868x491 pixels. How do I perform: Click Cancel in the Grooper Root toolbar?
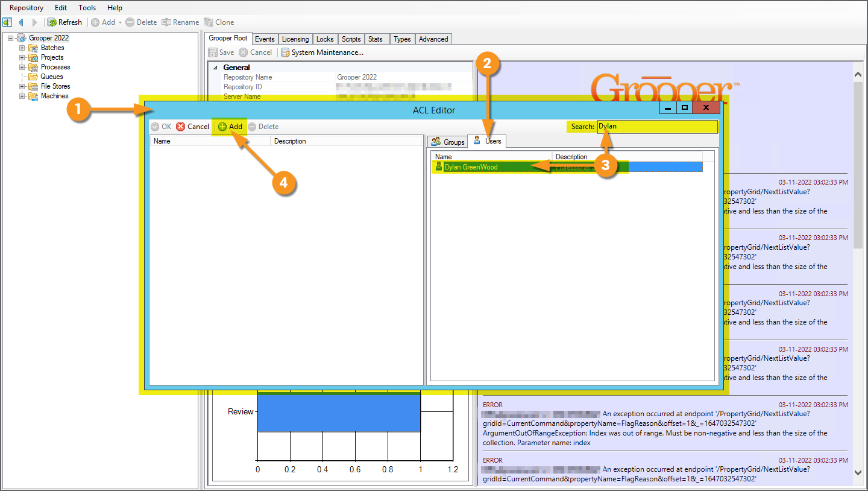tap(256, 52)
